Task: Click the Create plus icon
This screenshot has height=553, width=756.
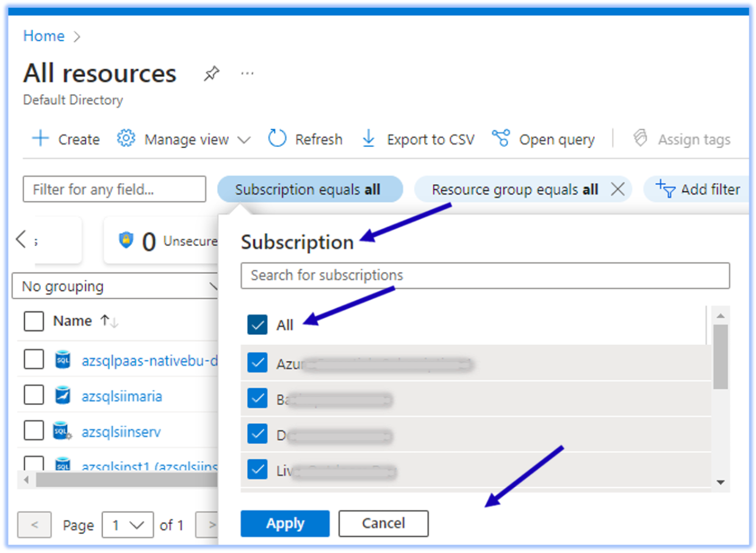Action: click(40, 139)
